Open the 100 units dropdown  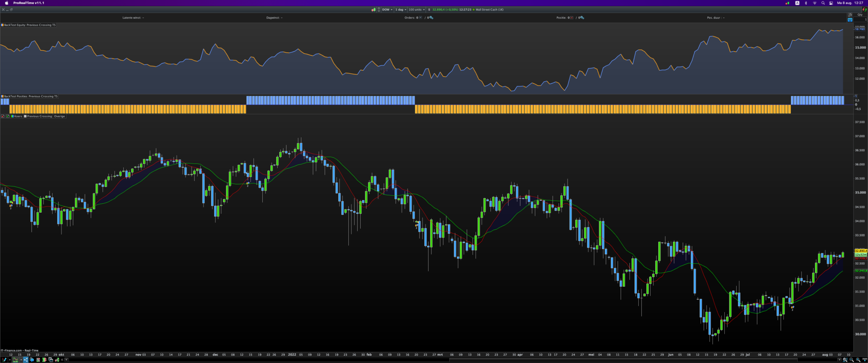(x=416, y=9)
